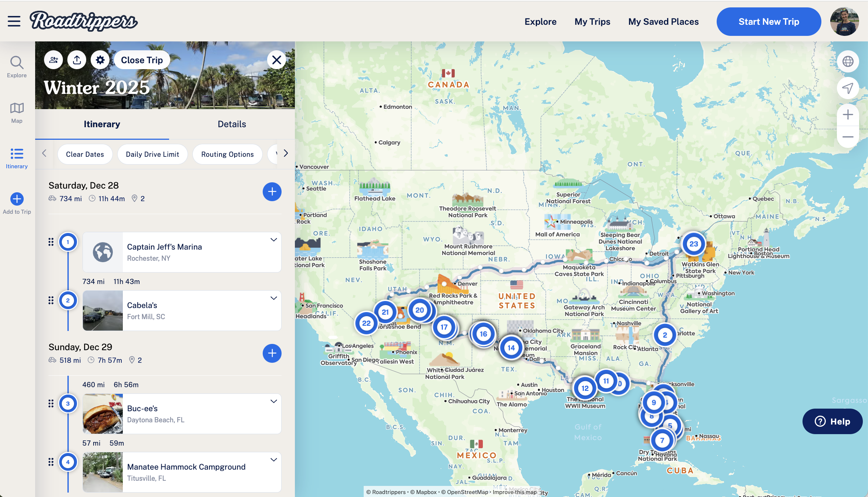
Task: Expand the Captain Jeff's Marina stop details
Action: 274,240
